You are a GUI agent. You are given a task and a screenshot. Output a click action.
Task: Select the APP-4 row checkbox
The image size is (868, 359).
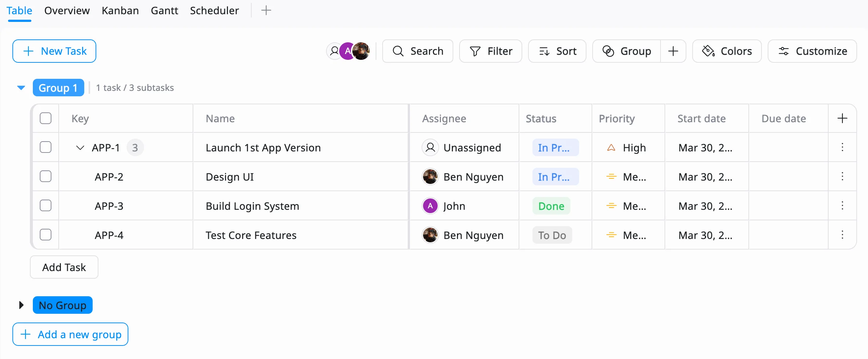pos(46,235)
